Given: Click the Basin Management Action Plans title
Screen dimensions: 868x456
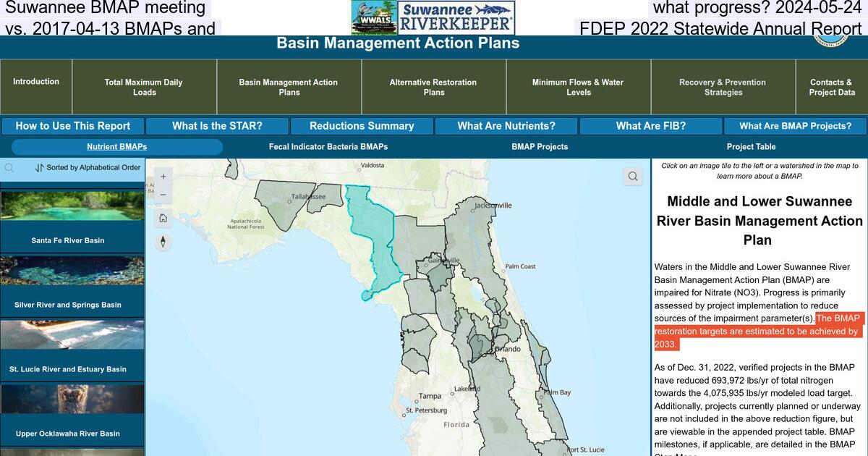Looking at the screenshot, I should [x=398, y=43].
